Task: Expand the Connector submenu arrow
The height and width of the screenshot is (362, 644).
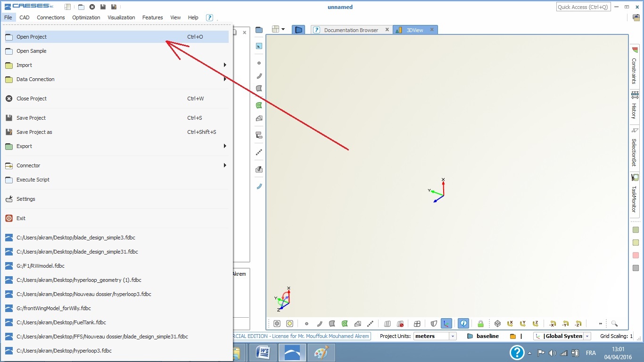Action: (x=225, y=165)
